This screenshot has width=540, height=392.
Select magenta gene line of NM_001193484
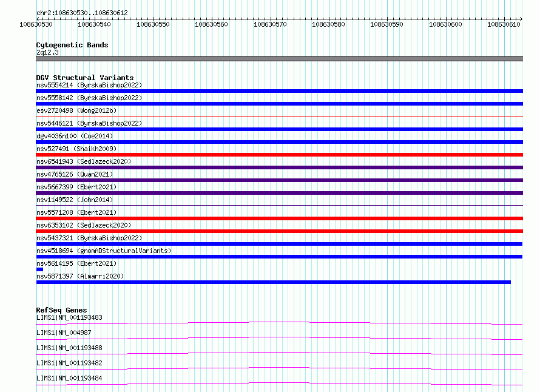279,384
